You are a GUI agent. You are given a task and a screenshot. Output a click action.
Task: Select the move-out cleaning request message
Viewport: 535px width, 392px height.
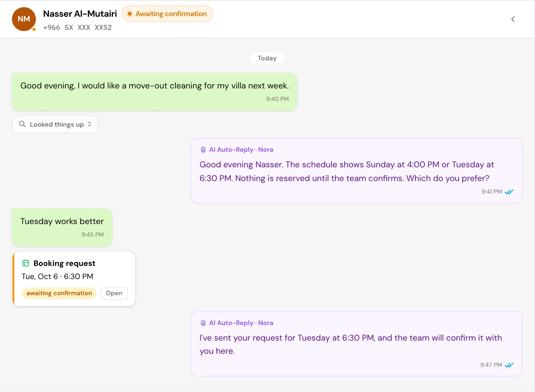click(155, 92)
